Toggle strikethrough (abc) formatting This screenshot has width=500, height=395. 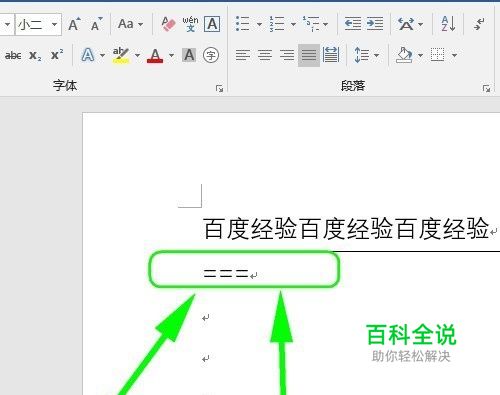(13, 55)
